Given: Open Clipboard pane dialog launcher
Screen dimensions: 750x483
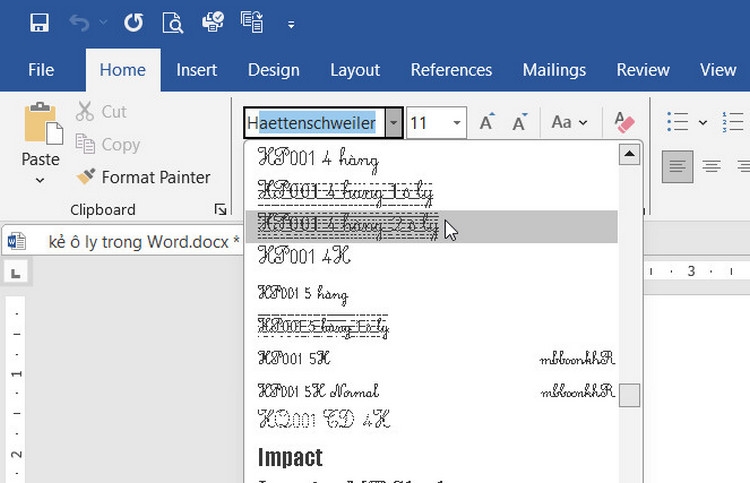Looking at the screenshot, I should pyautogui.click(x=220, y=209).
